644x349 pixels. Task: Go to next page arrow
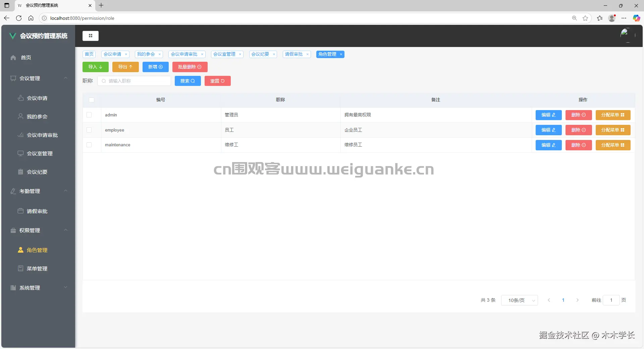tap(578, 300)
